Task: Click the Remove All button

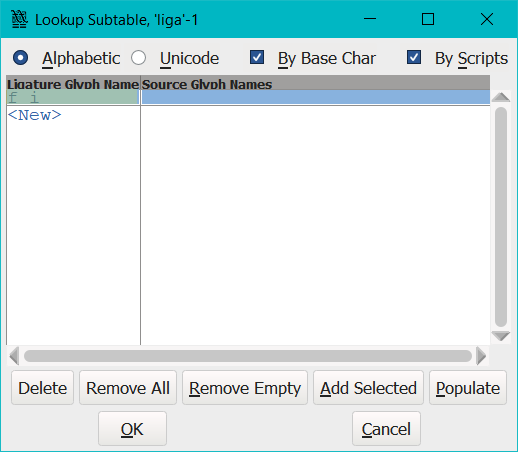Action: pyautogui.click(x=128, y=388)
